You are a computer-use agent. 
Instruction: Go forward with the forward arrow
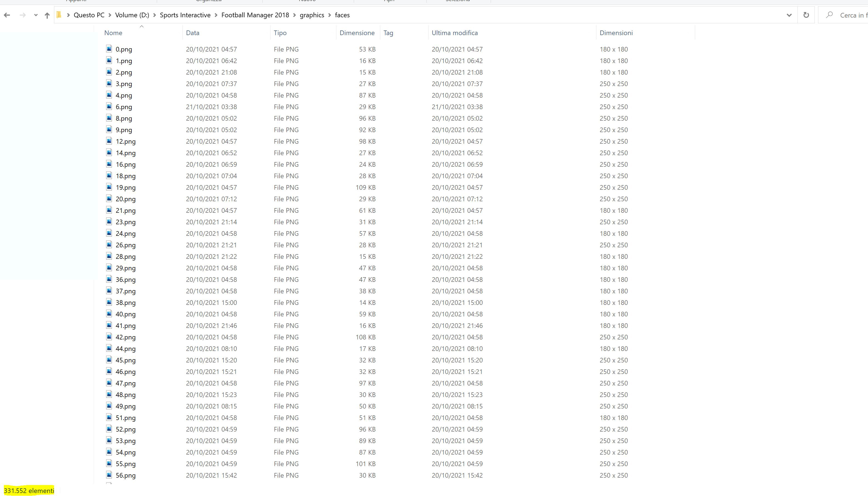[x=22, y=15]
